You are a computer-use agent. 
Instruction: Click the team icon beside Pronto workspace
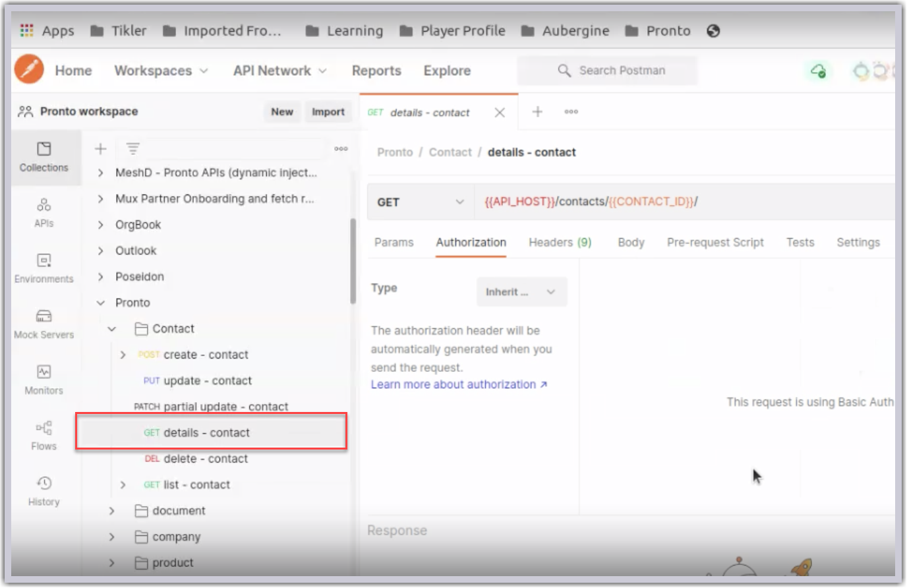click(25, 111)
